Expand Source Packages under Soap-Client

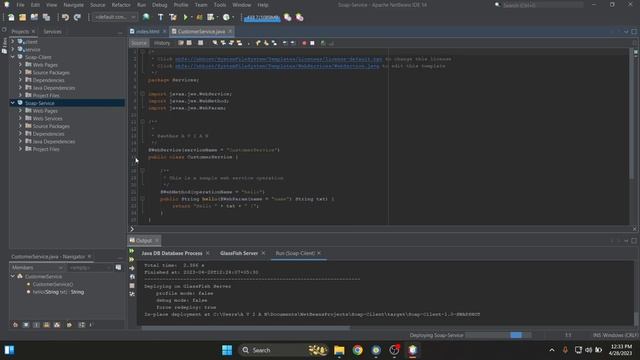[x=20, y=73]
